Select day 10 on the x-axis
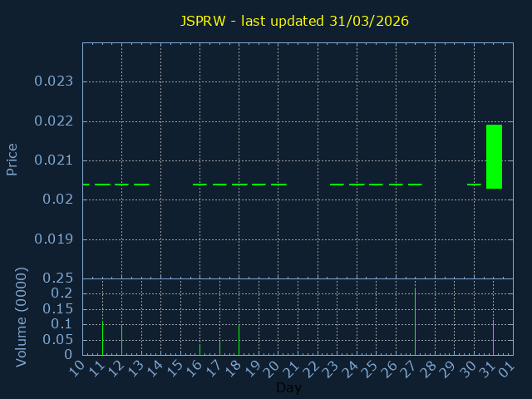 [x=76, y=367]
